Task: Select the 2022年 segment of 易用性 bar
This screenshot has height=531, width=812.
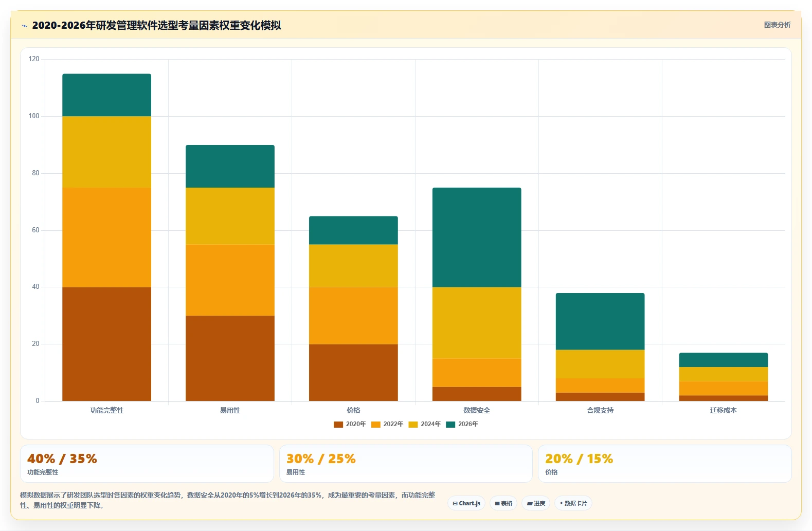Action: pyautogui.click(x=230, y=280)
